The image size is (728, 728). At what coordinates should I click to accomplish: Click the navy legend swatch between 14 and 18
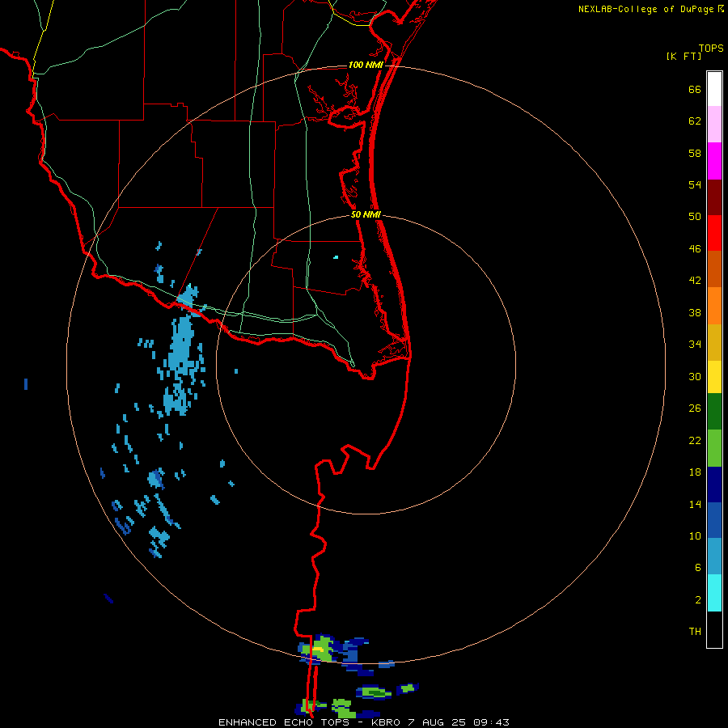(714, 485)
